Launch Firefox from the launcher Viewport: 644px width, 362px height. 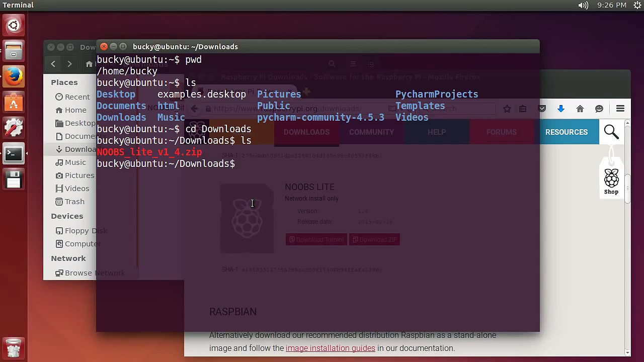14,77
